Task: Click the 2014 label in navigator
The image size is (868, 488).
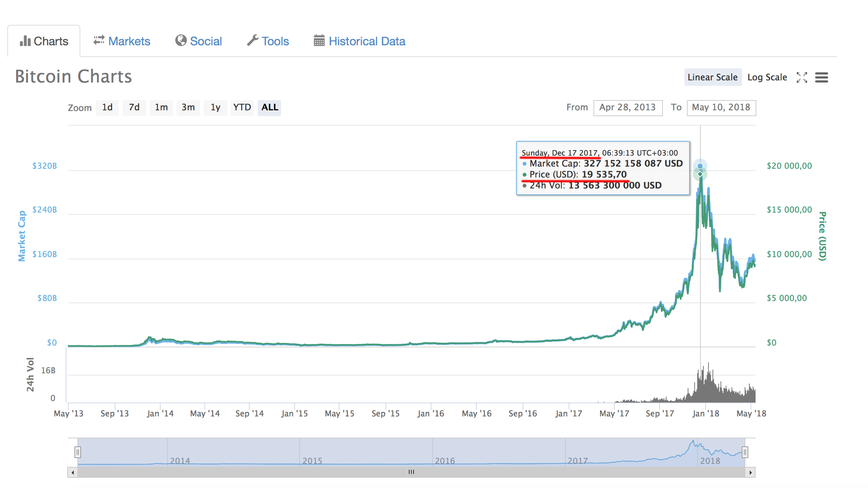Action: tap(180, 461)
